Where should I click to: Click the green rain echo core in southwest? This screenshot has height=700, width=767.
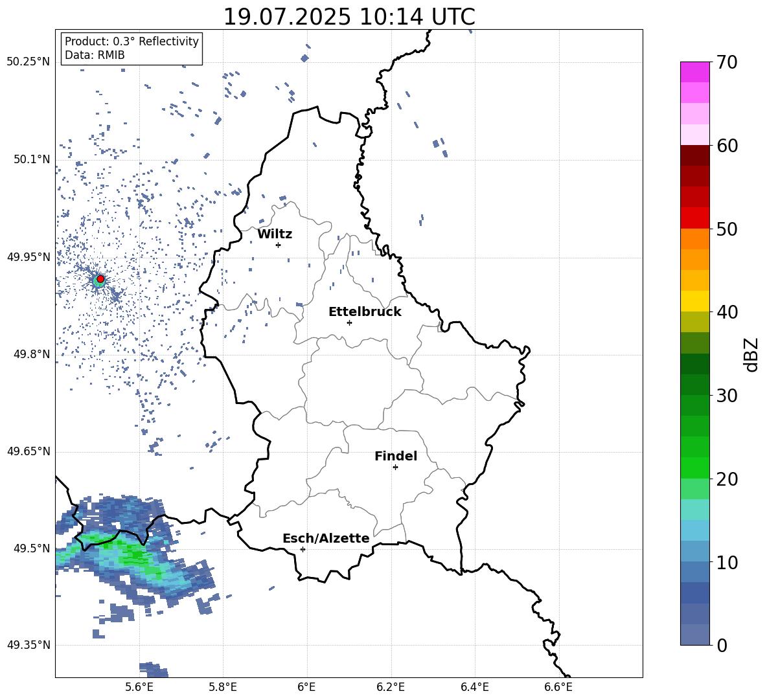[132, 556]
